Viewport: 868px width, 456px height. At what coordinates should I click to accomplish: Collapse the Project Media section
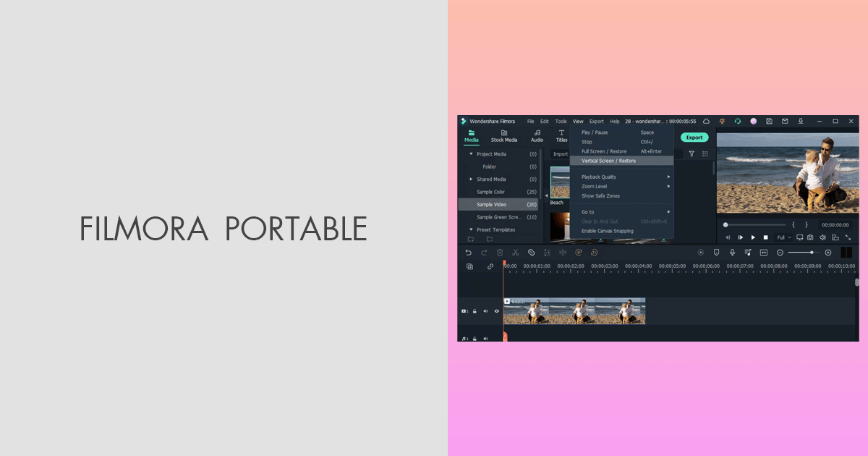point(471,154)
